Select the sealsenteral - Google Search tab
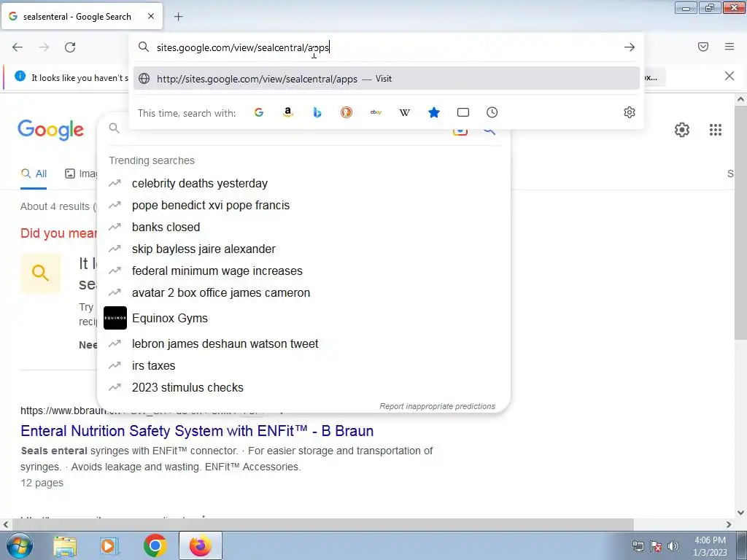This screenshot has width=747, height=560. point(82,16)
